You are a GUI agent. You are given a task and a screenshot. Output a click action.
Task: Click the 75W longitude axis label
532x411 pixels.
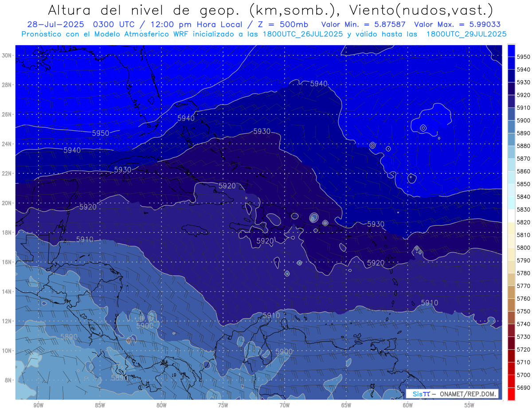[223, 405]
